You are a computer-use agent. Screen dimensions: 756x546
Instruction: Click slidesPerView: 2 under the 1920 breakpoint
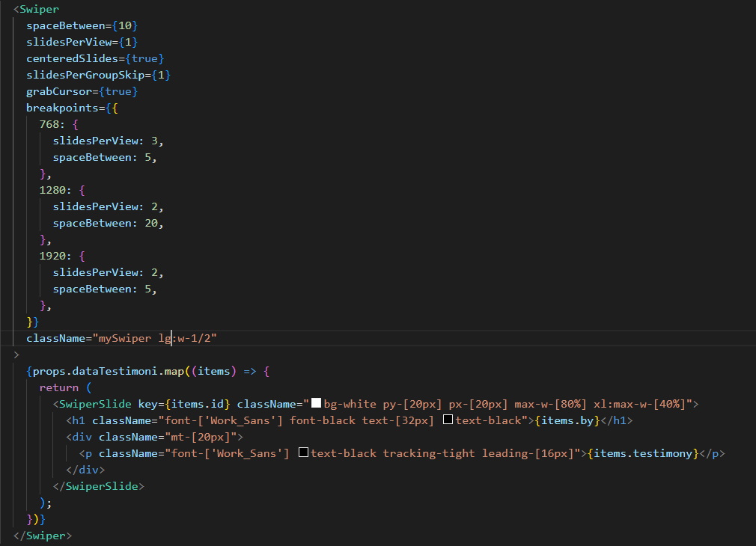pyautogui.click(x=108, y=272)
